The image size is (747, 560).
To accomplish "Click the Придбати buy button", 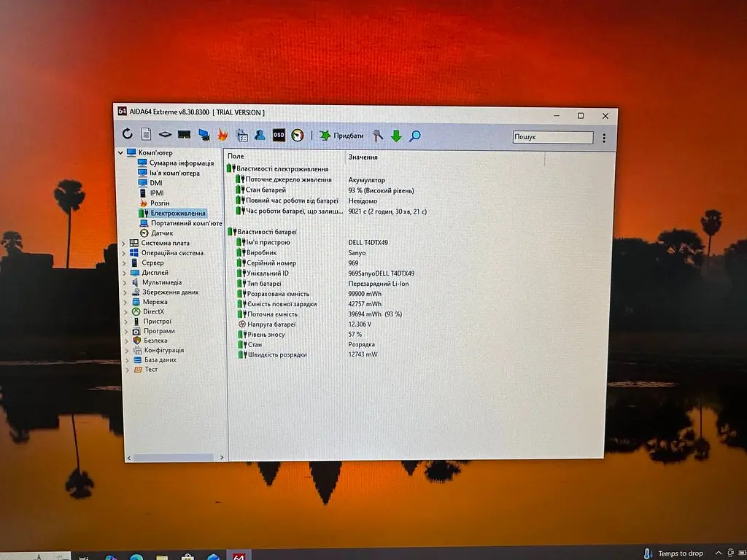I will pyautogui.click(x=341, y=136).
